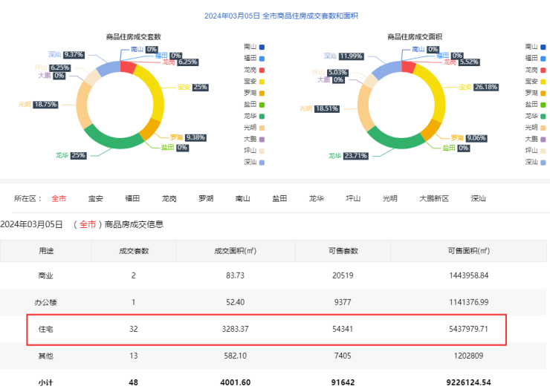Click 龙岗 in the district filter row

pyautogui.click(x=169, y=198)
